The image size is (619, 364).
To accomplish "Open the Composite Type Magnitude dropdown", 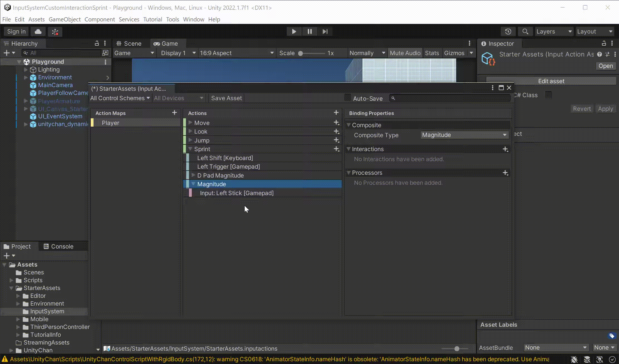I will coord(464,135).
